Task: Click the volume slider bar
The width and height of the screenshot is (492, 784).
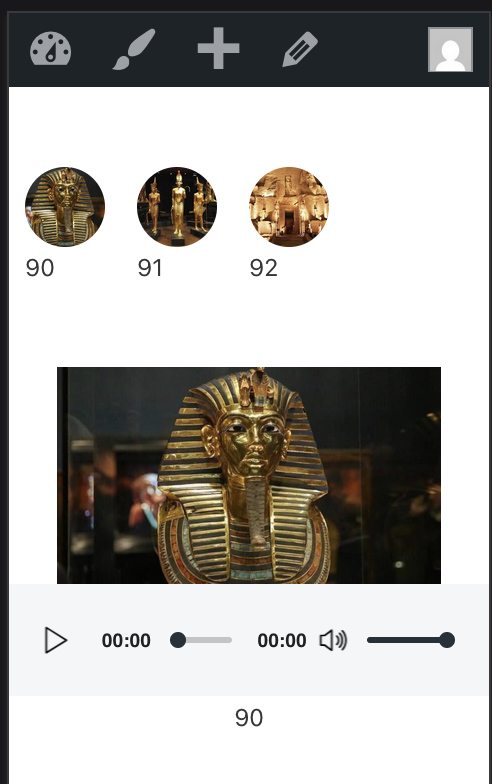Action: [410, 640]
